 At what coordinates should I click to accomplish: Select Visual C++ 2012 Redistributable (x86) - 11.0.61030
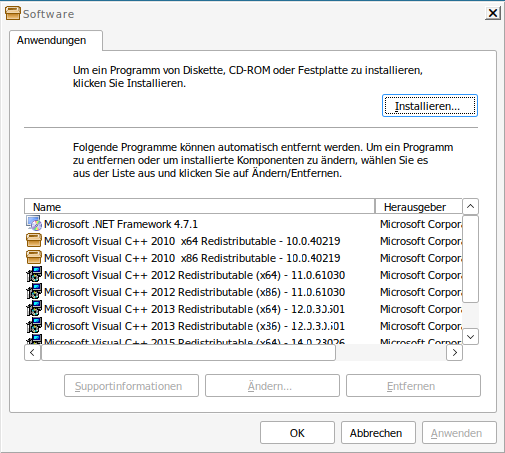pyautogui.click(x=195, y=292)
